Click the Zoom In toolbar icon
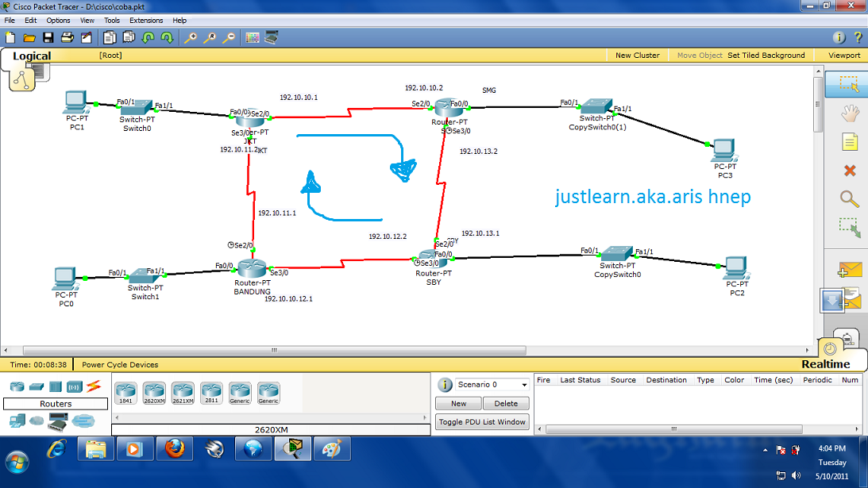The height and width of the screenshot is (488, 868). 193,37
